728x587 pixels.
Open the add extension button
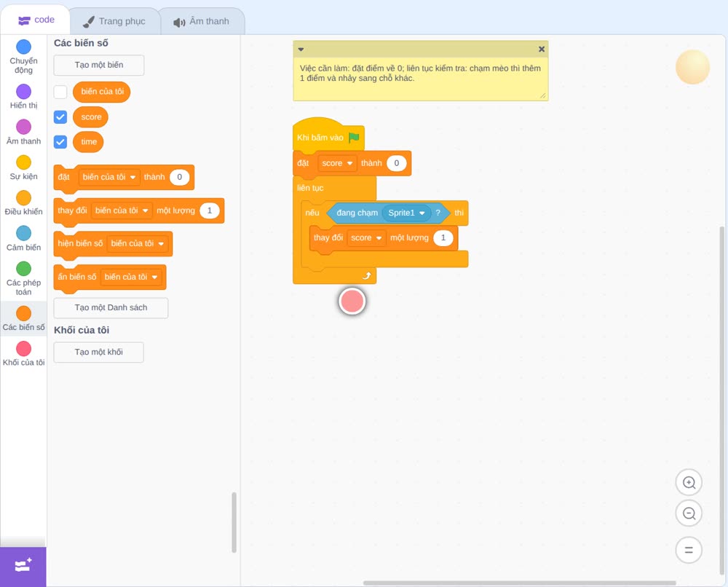[23, 567]
